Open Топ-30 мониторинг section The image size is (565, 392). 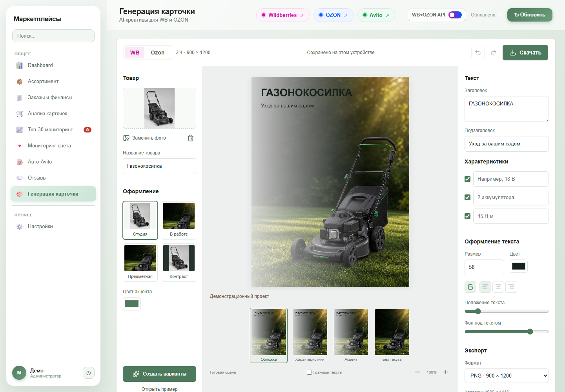point(53,130)
